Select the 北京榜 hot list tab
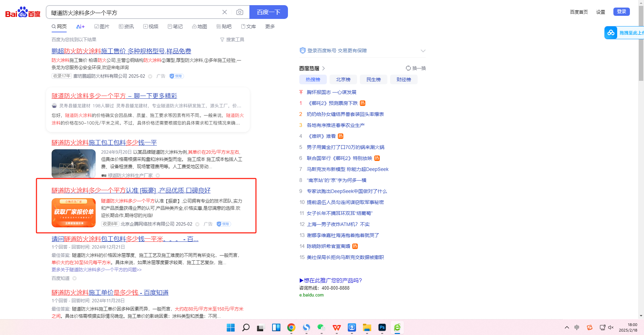Viewport: 644px width, 335px height. tap(343, 79)
